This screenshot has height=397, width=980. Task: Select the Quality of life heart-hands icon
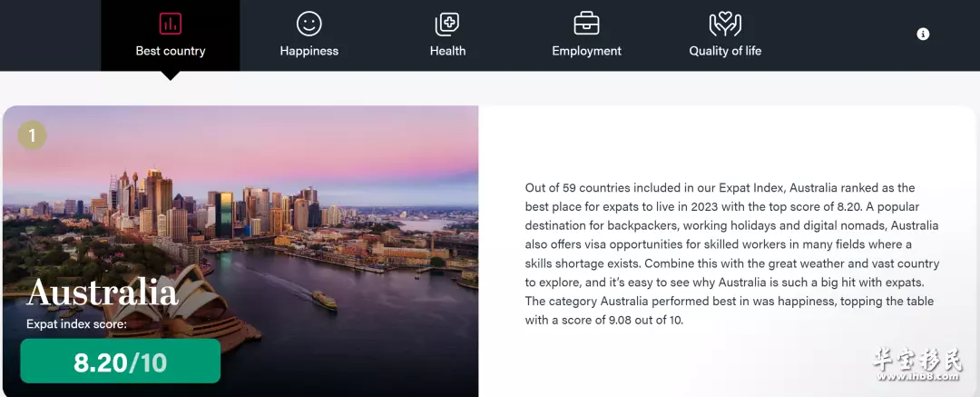[725, 24]
